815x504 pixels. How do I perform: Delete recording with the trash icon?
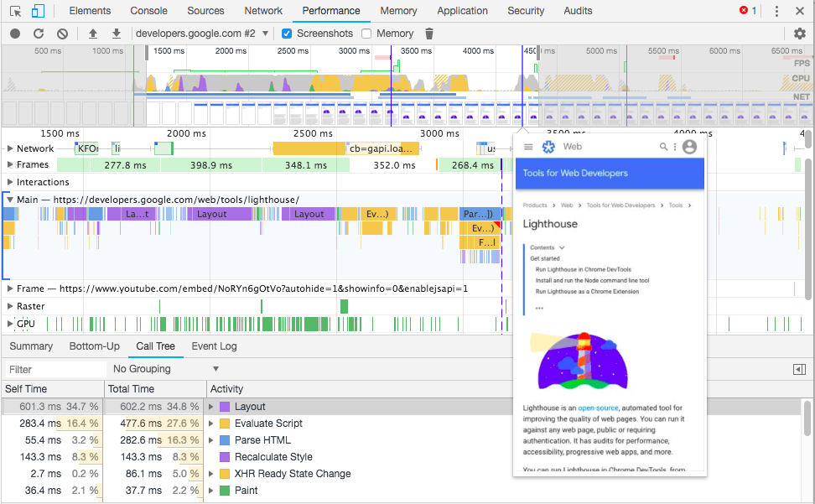tap(428, 34)
